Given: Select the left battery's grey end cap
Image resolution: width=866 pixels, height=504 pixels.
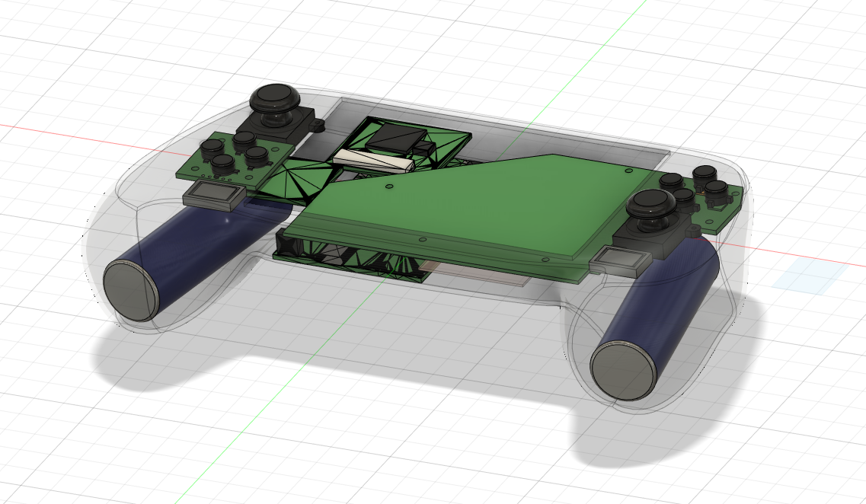Looking at the screenshot, I should click(132, 290).
